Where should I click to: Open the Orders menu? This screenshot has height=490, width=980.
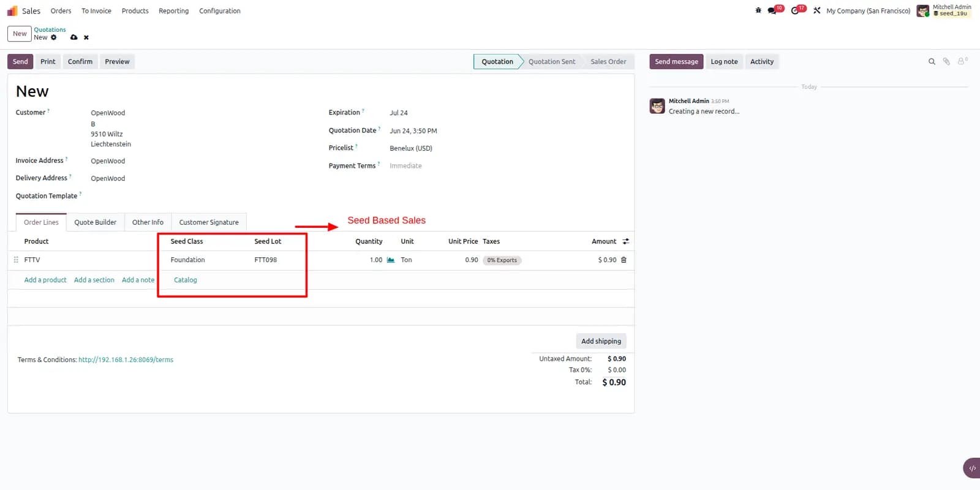(x=61, y=11)
